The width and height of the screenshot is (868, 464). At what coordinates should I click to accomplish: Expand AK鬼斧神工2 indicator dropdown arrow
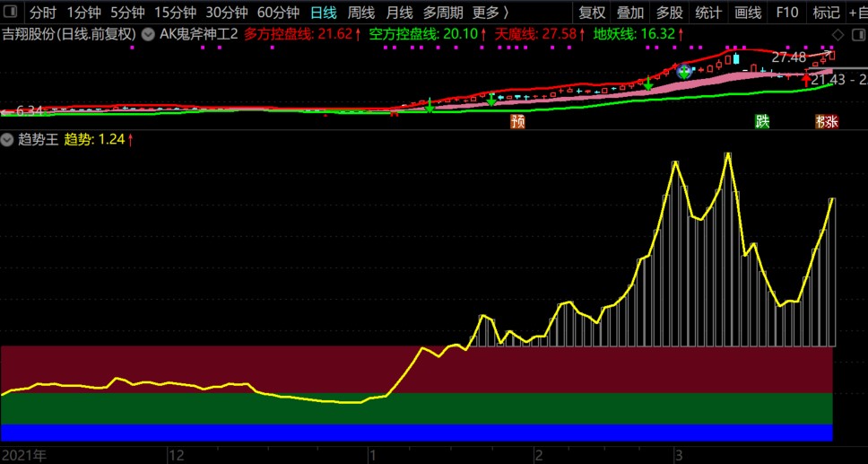[x=148, y=35]
